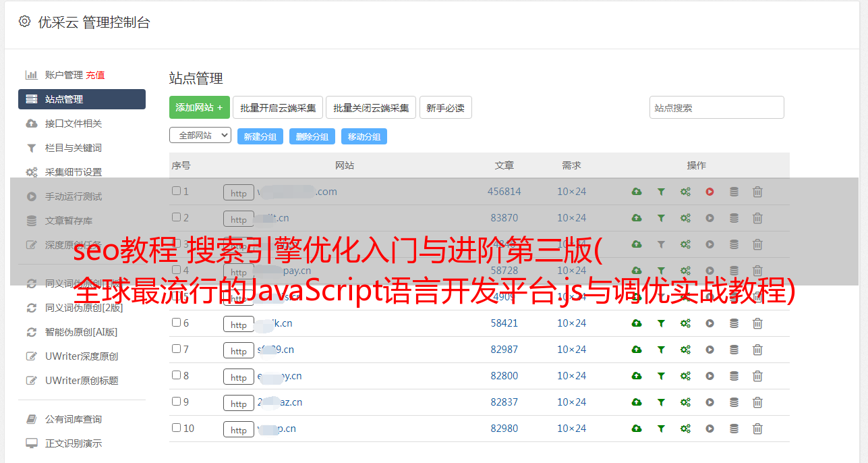The height and width of the screenshot is (463, 868).
Task: Click the filter icon in row 8
Action: click(x=661, y=376)
